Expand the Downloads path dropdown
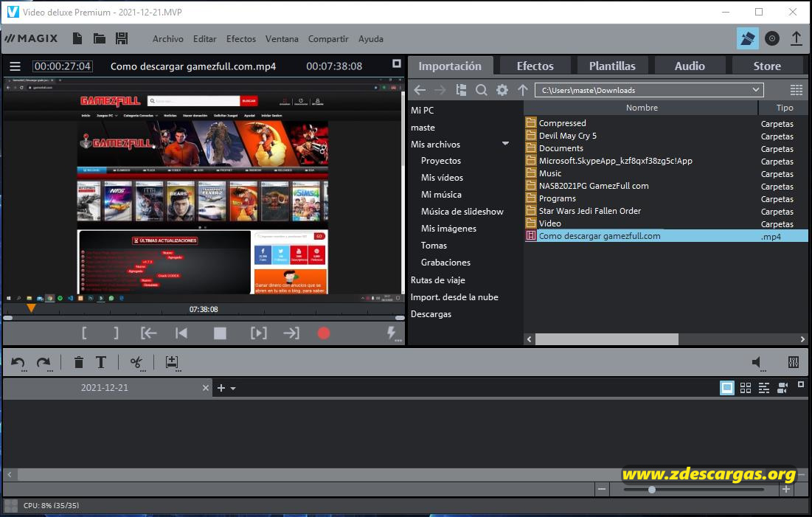The width and height of the screenshot is (812, 517). [756, 90]
